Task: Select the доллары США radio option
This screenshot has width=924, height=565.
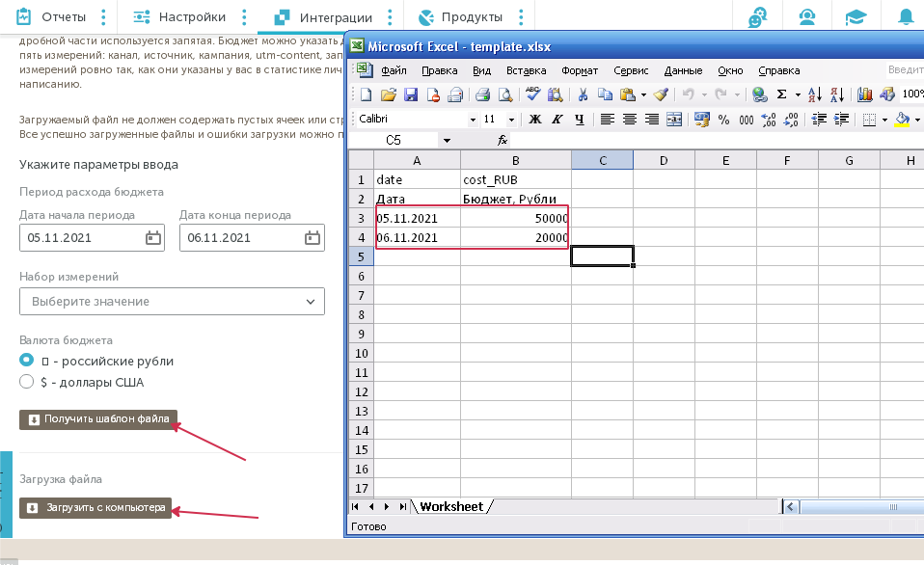Action: click(27, 382)
